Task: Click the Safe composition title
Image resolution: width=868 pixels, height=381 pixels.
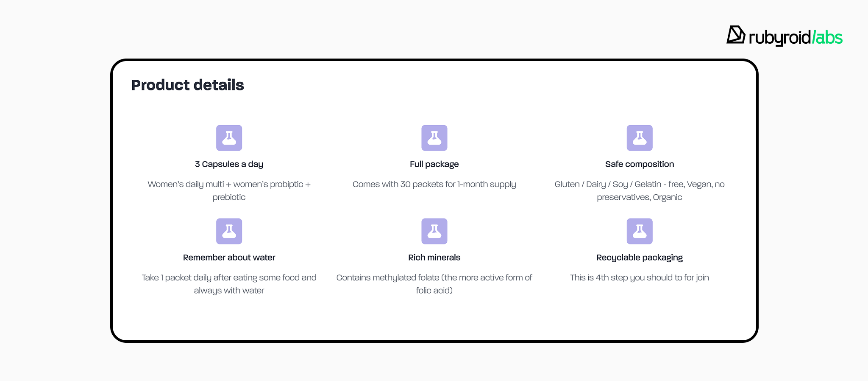Action: coord(639,164)
